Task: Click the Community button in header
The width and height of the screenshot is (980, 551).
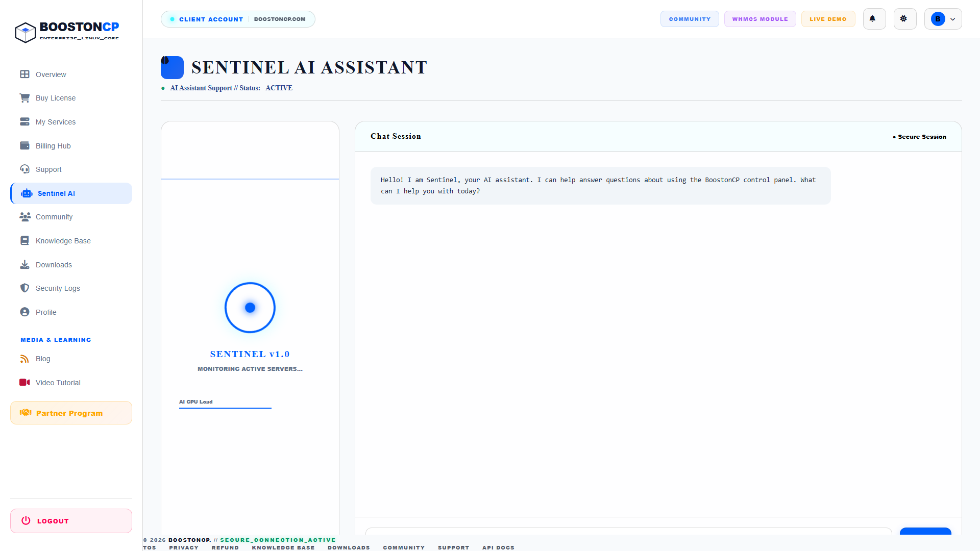Action: click(690, 19)
